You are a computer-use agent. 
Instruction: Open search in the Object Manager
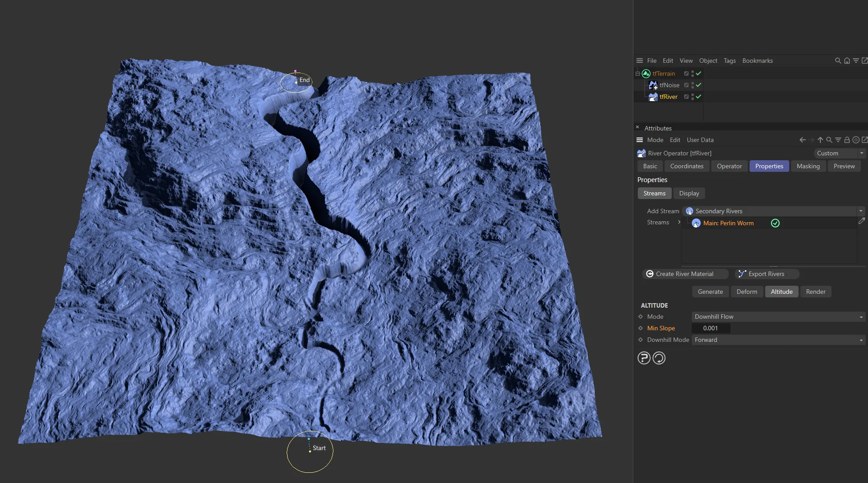[838, 61]
